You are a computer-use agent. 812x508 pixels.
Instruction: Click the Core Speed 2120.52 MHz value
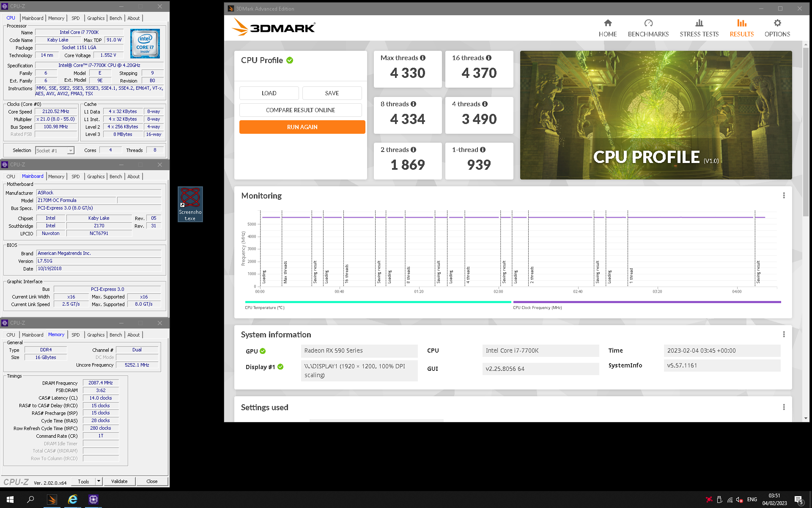pyautogui.click(x=56, y=112)
